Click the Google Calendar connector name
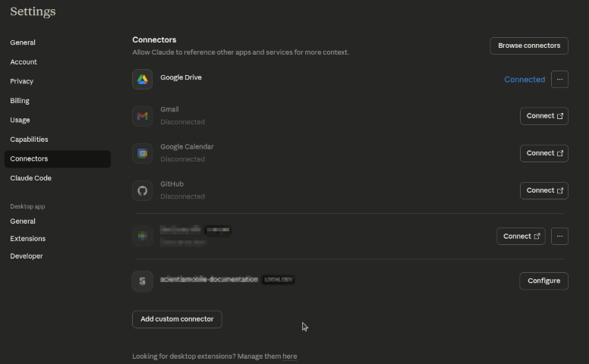Screen dimensions: 589x364 click(x=187, y=146)
